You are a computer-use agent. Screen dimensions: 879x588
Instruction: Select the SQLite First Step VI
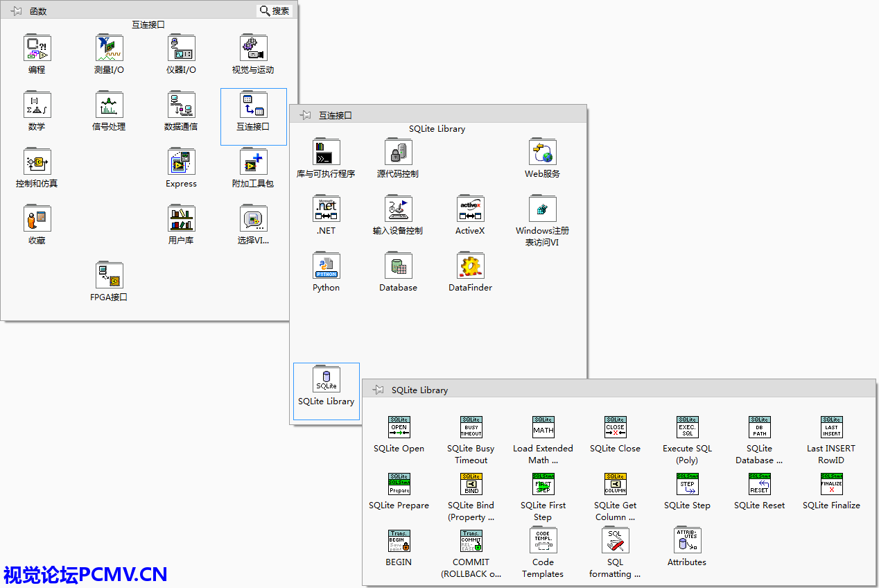click(x=543, y=484)
